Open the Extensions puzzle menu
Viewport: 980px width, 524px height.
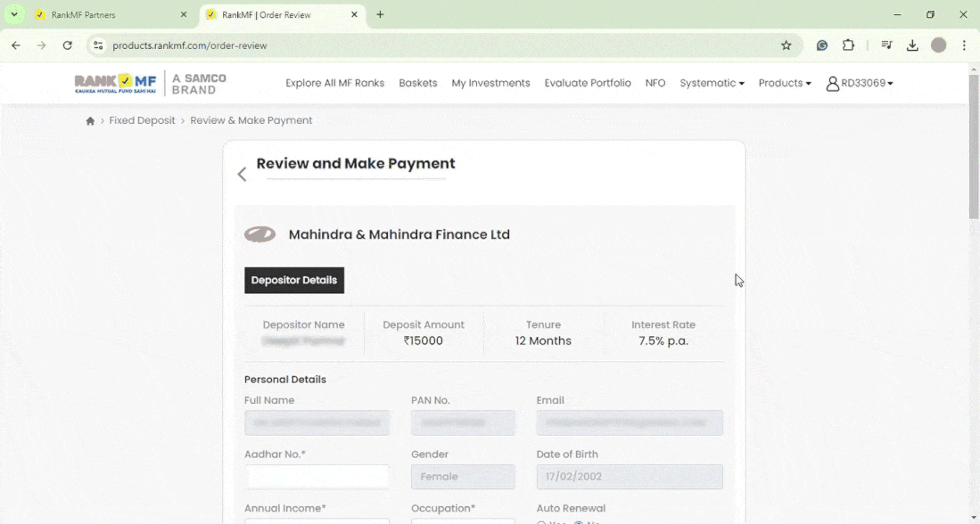tap(848, 45)
